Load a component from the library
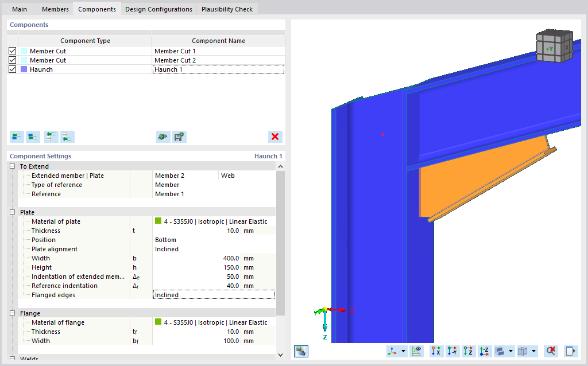Viewport: 588px width, 366px height. pyautogui.click(x=163, y=137)
